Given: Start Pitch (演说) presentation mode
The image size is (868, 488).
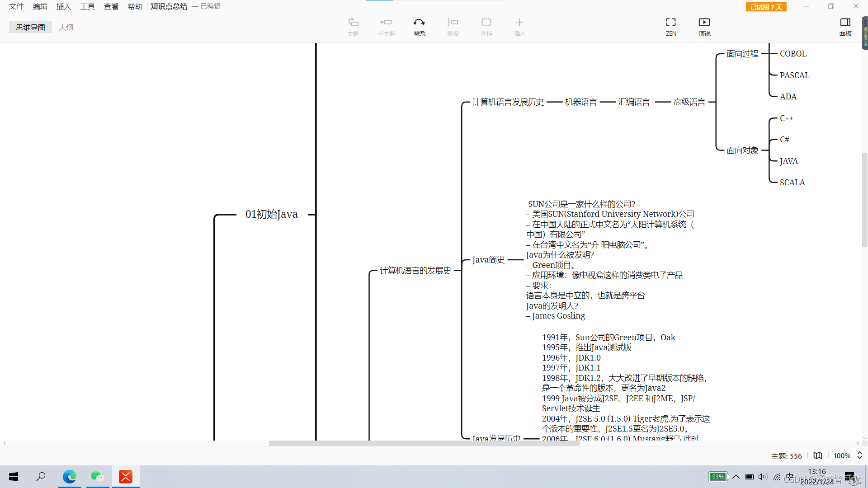Looking at the screenshot, I should point(704,27).
